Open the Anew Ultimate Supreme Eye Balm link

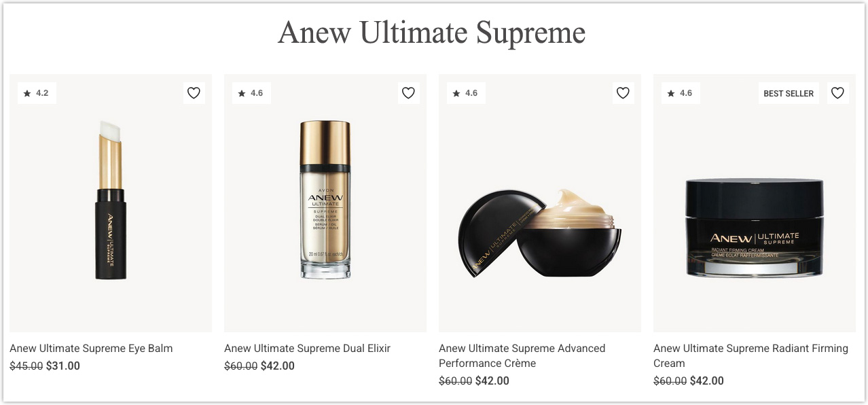pos(91,348)
